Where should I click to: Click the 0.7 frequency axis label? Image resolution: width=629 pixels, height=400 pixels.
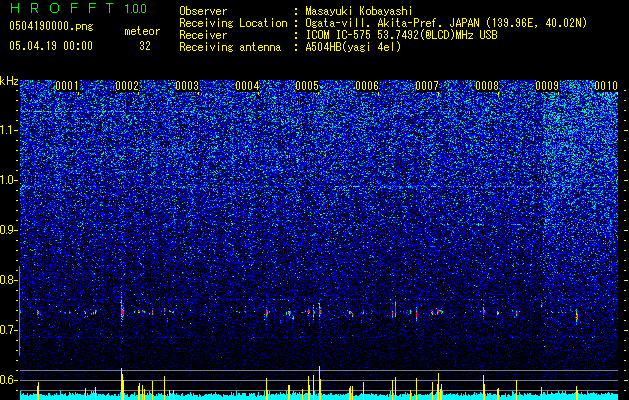9,330
